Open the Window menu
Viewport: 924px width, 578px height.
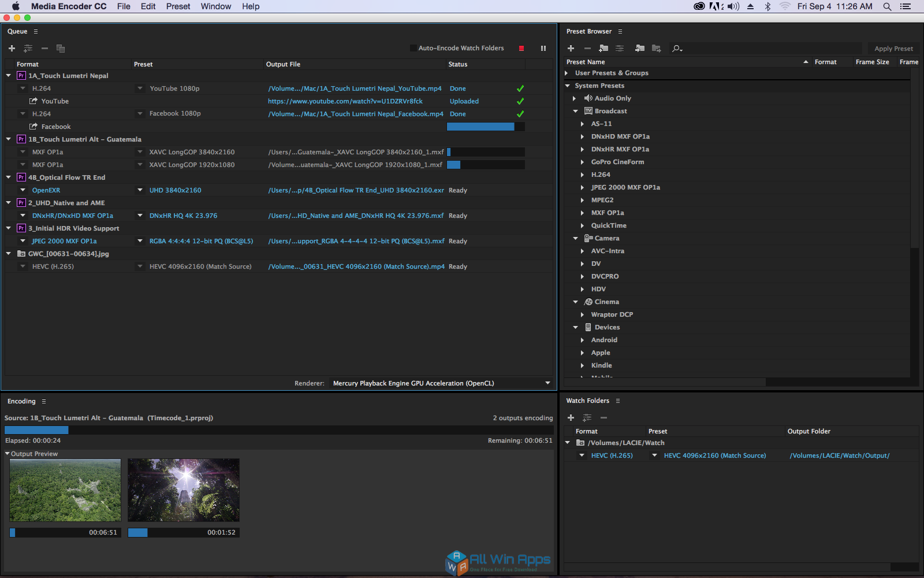coord(216,6)
